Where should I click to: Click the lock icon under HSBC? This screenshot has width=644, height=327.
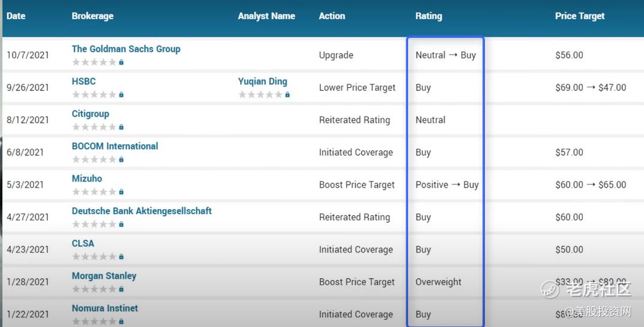coord(121,94)
